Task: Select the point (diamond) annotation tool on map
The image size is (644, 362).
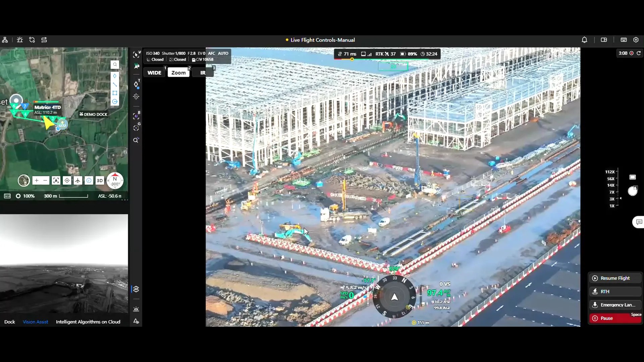Action: (115, 76)
